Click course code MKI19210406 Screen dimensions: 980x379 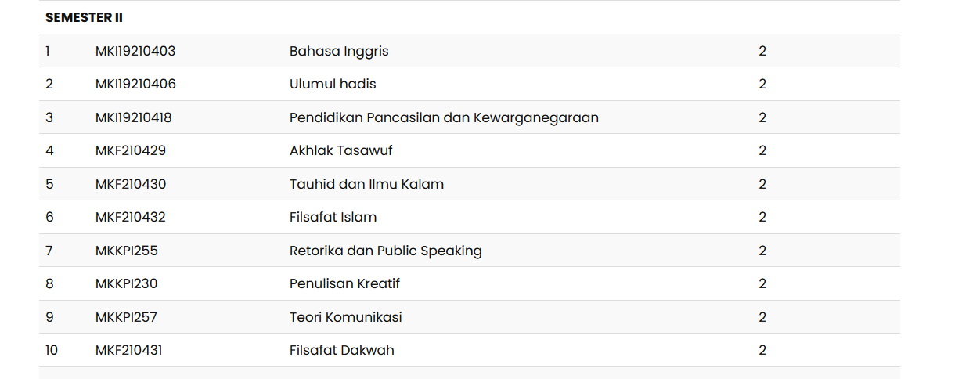pos(135,84)
